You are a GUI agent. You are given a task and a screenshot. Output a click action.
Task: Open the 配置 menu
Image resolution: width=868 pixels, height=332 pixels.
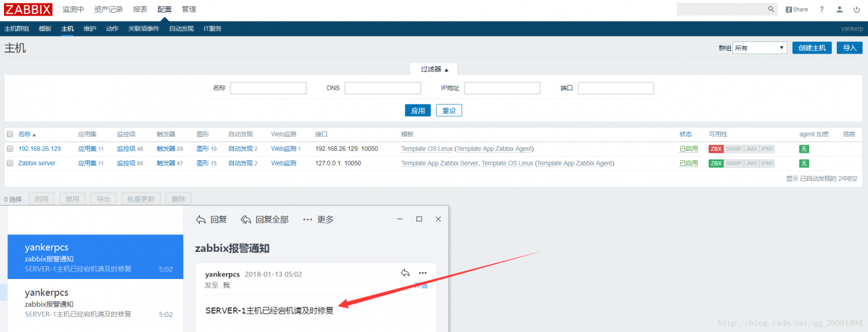coord(165,10)
